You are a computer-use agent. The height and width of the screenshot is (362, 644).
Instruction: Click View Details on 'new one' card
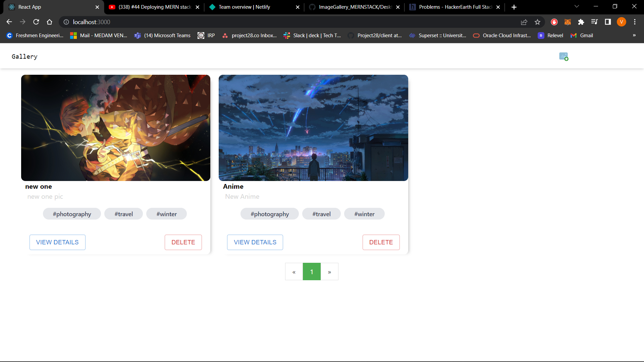click(57, 242)
